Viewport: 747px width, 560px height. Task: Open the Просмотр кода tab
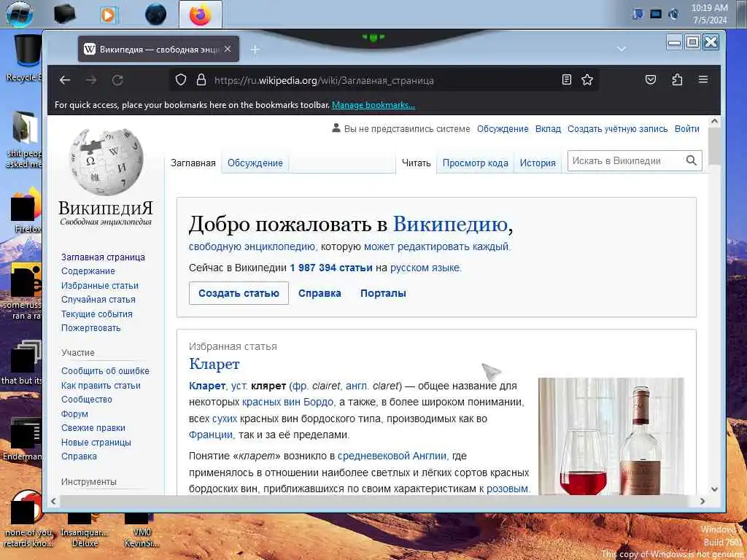point(475,163)
